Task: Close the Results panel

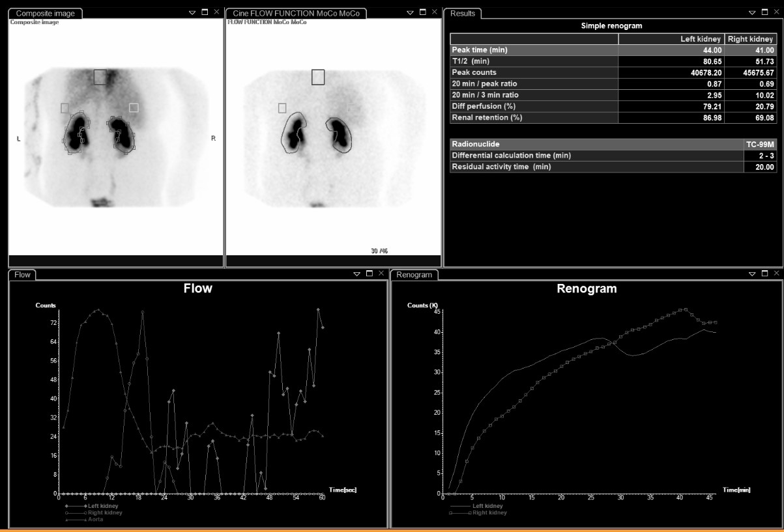Action: click(x=777, y=12)
